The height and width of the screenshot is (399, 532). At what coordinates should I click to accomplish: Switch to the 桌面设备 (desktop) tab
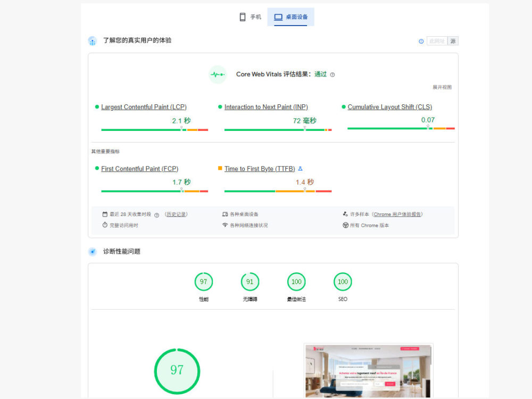[x=291, y=17]
